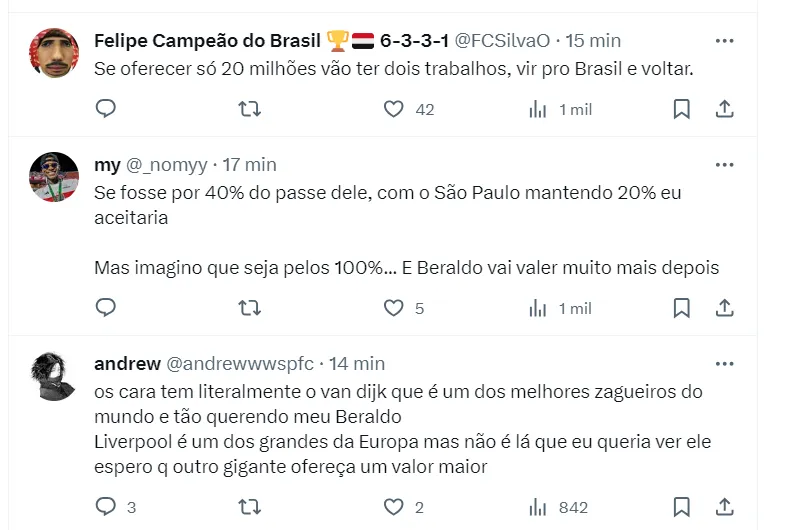Share the tweet by @_nomyy
This screenshot has width=793, height=530.
tap(726, 308)
